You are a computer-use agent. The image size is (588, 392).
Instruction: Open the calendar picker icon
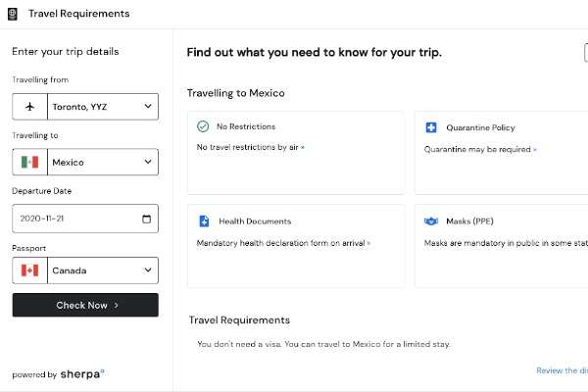pos(147,219)
